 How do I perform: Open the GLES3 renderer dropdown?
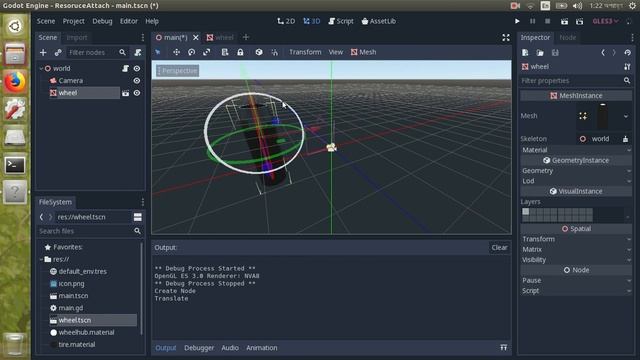[x=606, y=21]
